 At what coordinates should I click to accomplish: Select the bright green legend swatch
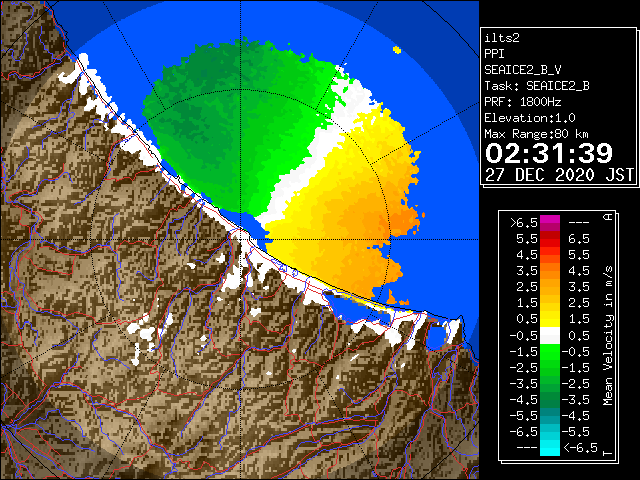pyautogui.click(x=550, y=353)
